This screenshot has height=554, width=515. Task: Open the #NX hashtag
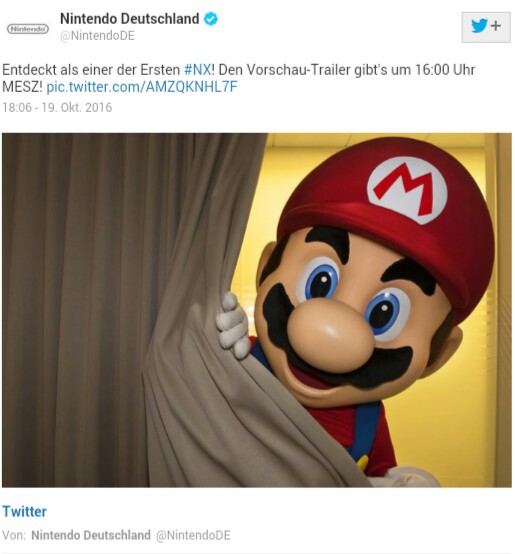coord(197,70)
